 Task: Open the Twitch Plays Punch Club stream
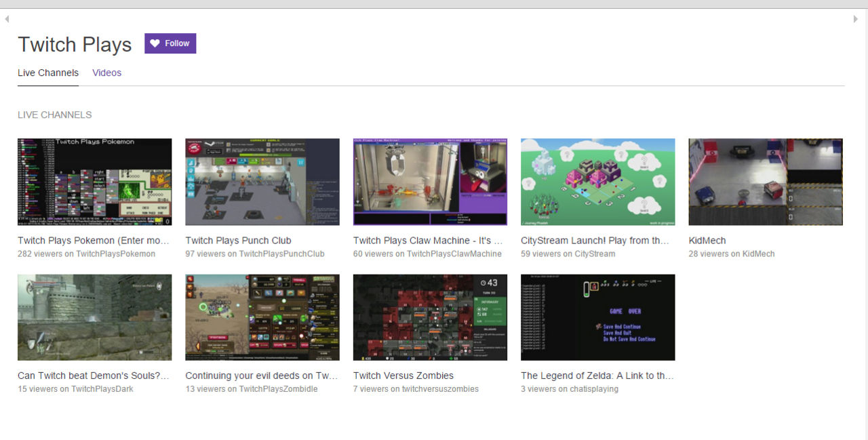238,240
